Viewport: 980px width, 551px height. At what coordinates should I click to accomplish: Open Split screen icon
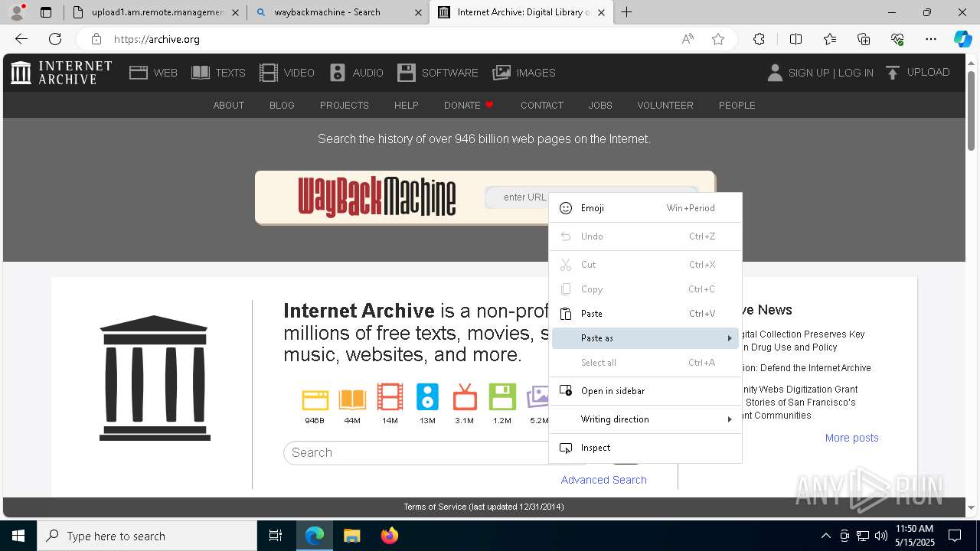pos(795,39)
